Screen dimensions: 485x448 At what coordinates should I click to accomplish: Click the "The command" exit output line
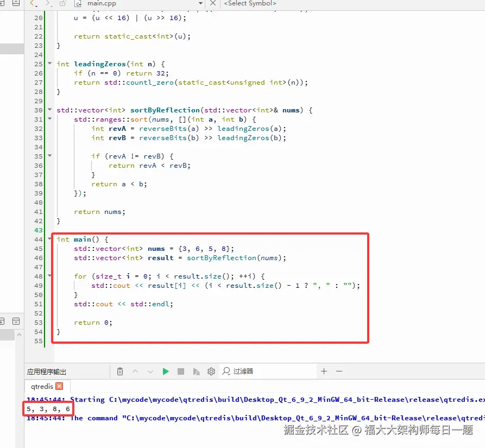pyautogui.click(x=256, y=418)
